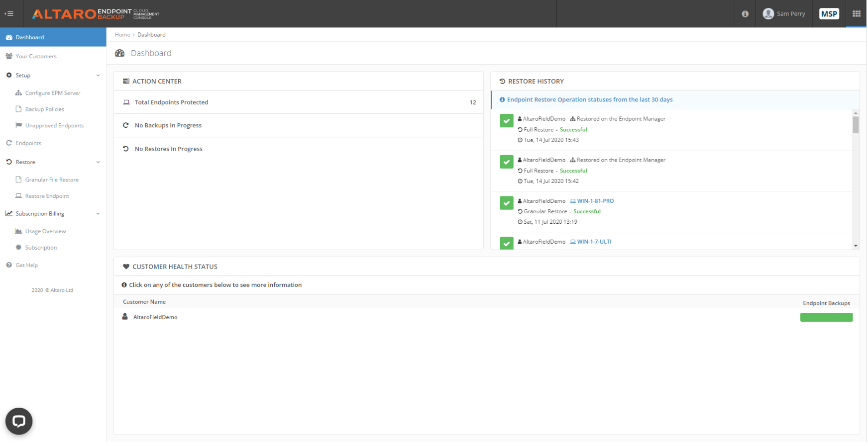Open Configure EPM Server

(53, 93)
